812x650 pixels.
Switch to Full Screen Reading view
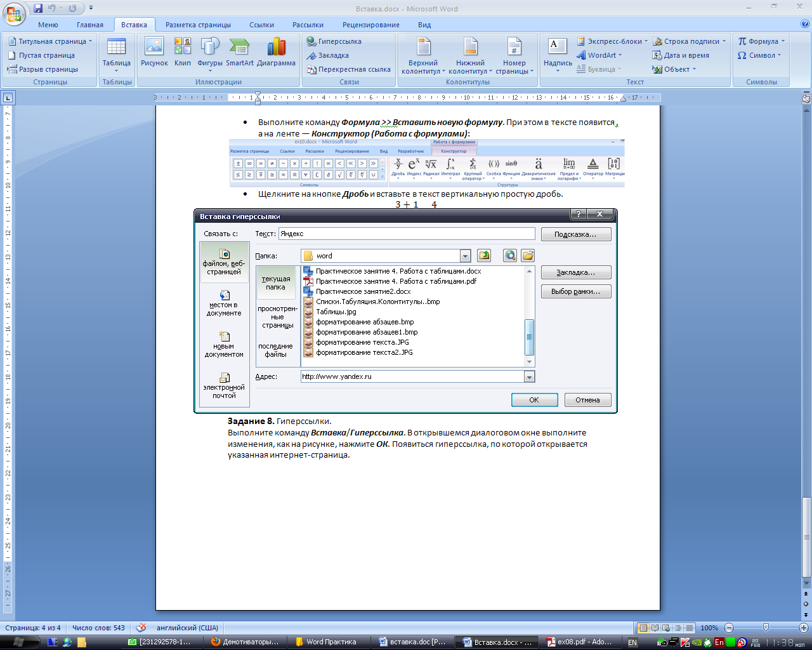pos(655,628)
